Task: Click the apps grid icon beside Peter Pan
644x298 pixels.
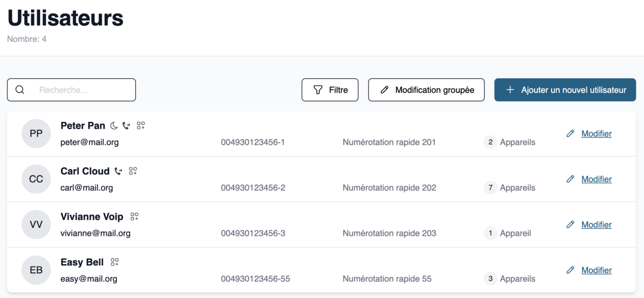Action: pyautogui.click(x=141, y=126)
